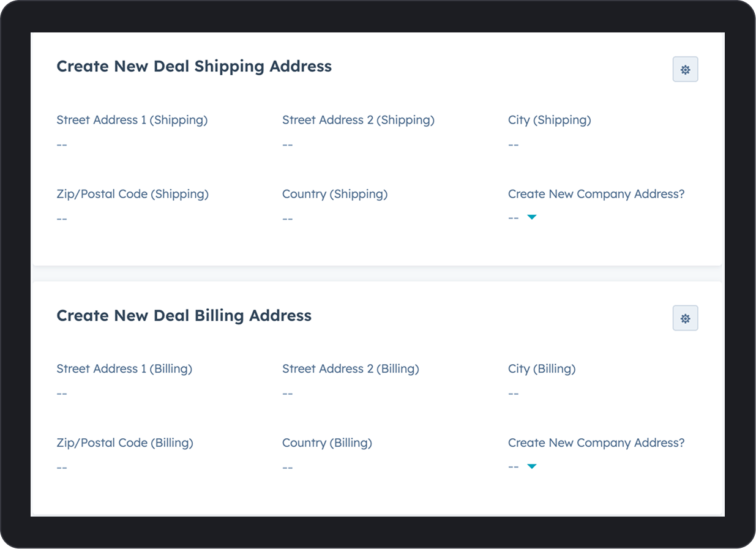Edit the Country (Shipping) value
The image size is (756, 549).
tap(288, 219)
